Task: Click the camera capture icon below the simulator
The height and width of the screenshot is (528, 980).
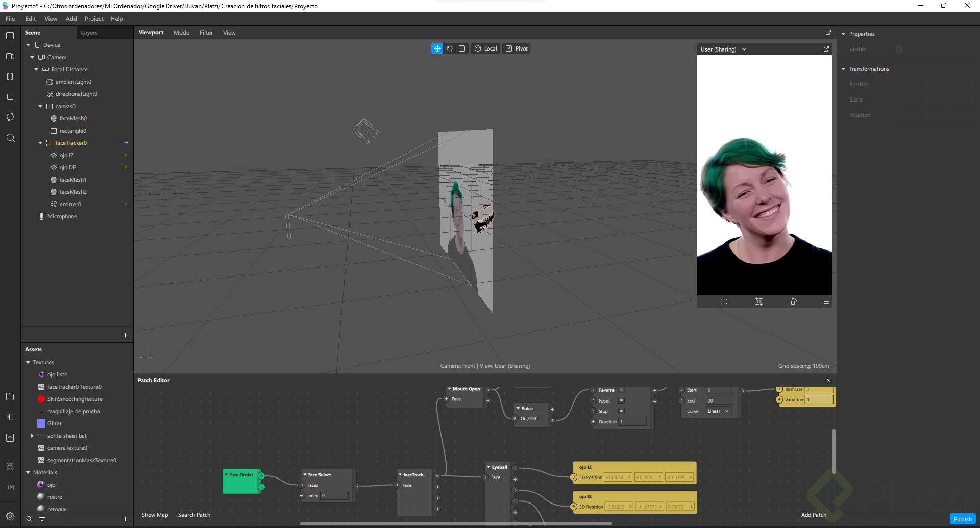Action: coord(759,301)
